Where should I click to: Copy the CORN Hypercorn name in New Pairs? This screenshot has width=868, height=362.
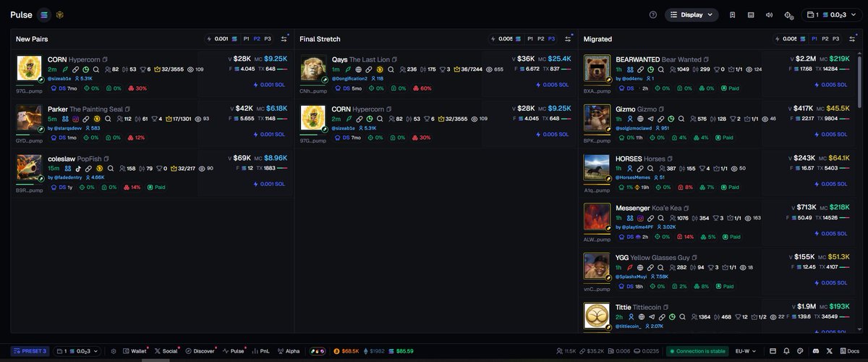point(105,59)
